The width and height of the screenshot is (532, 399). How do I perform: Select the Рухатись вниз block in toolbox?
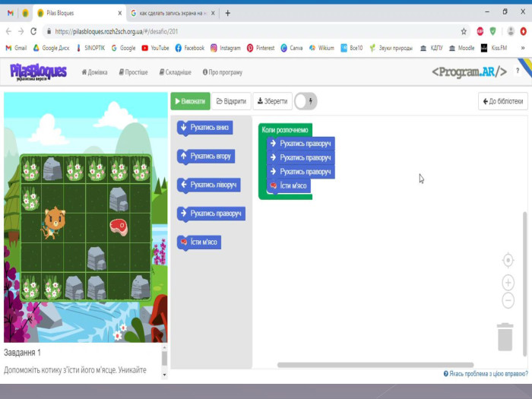(204, 128)
